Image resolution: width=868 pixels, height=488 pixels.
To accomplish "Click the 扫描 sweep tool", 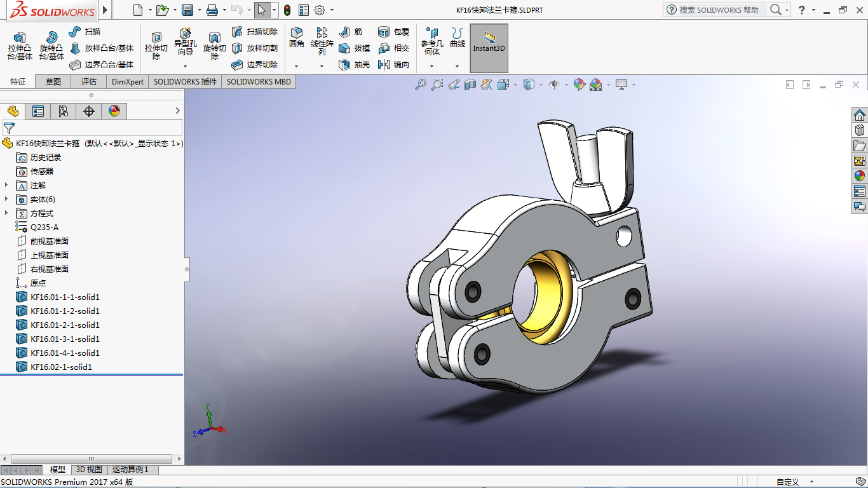I will click(85, 31).
